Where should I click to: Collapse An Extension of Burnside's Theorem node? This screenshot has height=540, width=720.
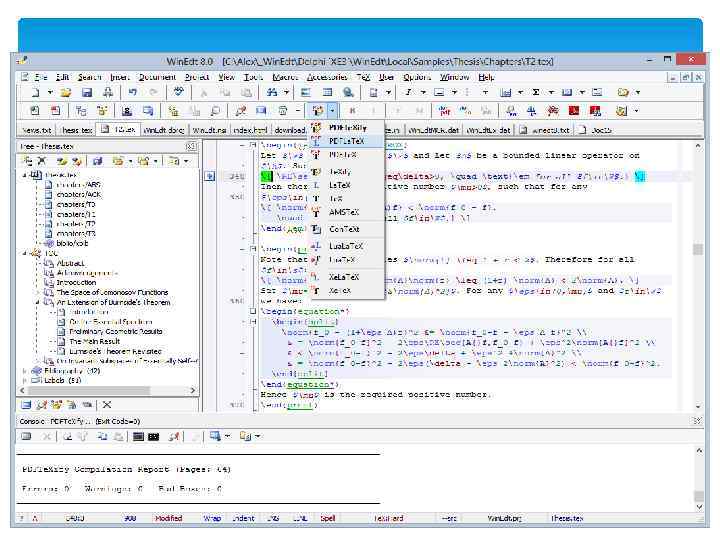click(38, 302)
